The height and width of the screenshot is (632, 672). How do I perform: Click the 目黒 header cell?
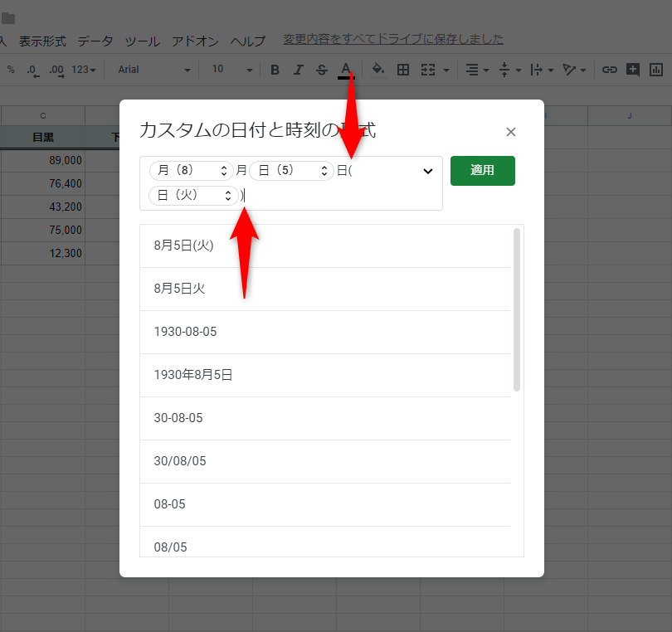coord(43,137)
